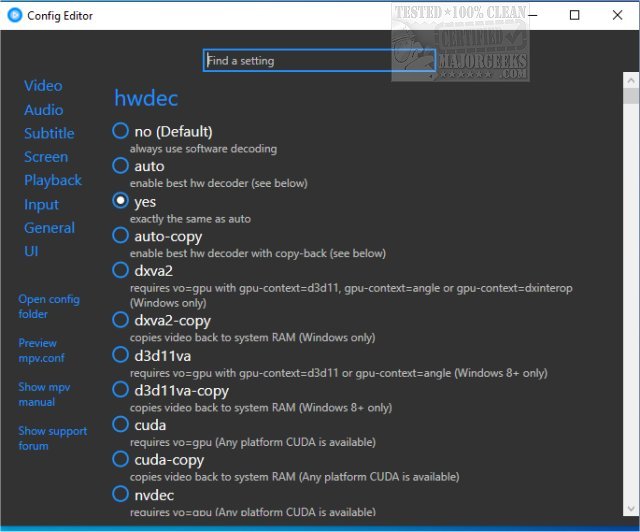Switch to the Playback settings category
Viewport: 640px width, 532px height.
[x=53, y=180]
